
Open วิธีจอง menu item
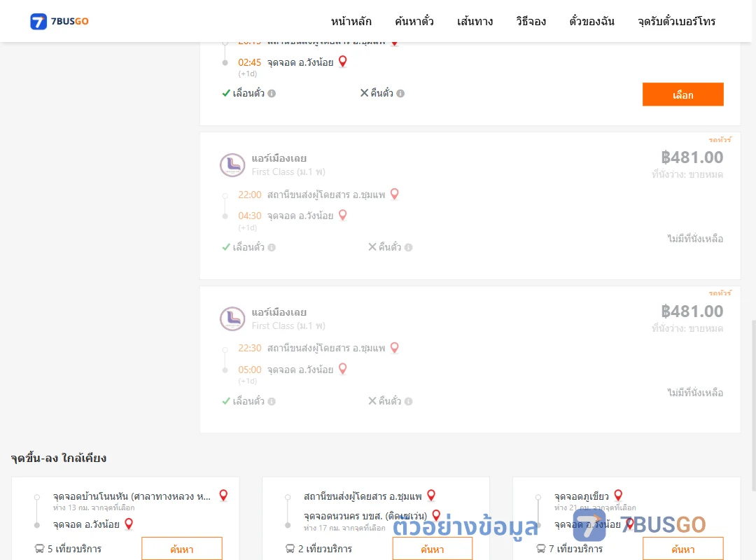point(531,21)
